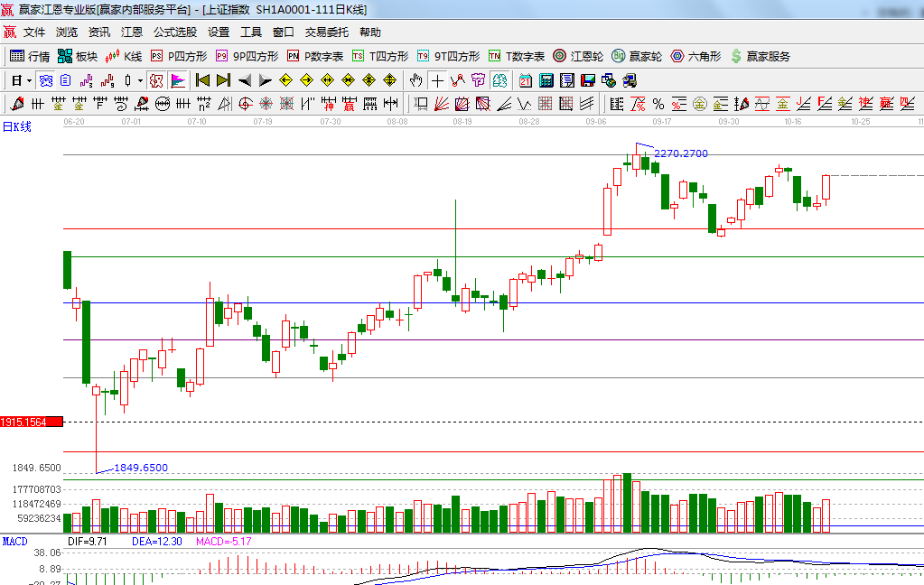This screenshot has width=924, height=585.
Task: Open the 行情 quotes view
Action: coord(30,56)
